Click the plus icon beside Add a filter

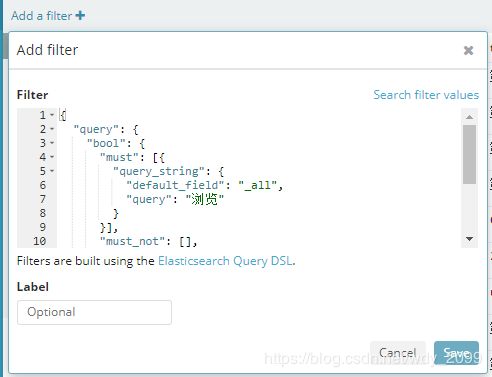[80, 15]
